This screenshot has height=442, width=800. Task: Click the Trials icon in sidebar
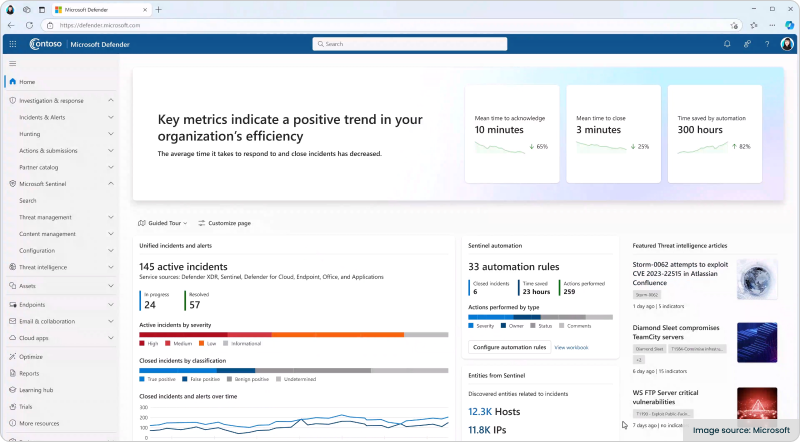coord(13,407)
